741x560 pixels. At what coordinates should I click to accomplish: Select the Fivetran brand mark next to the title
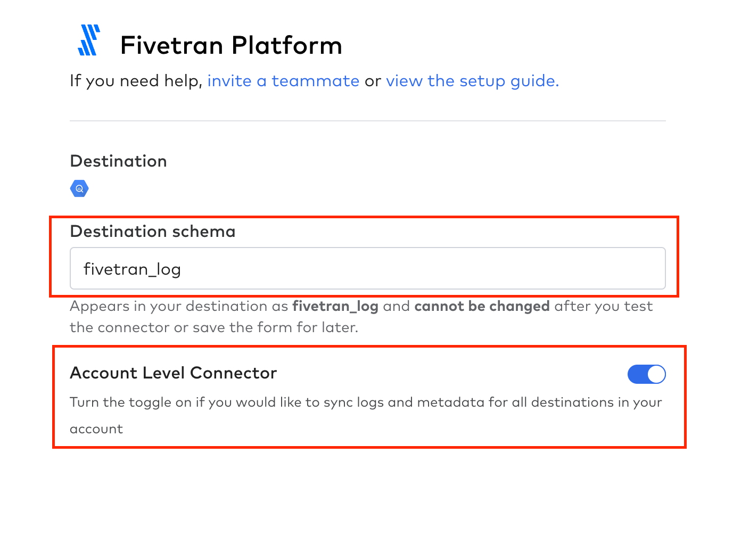[88, 40]
